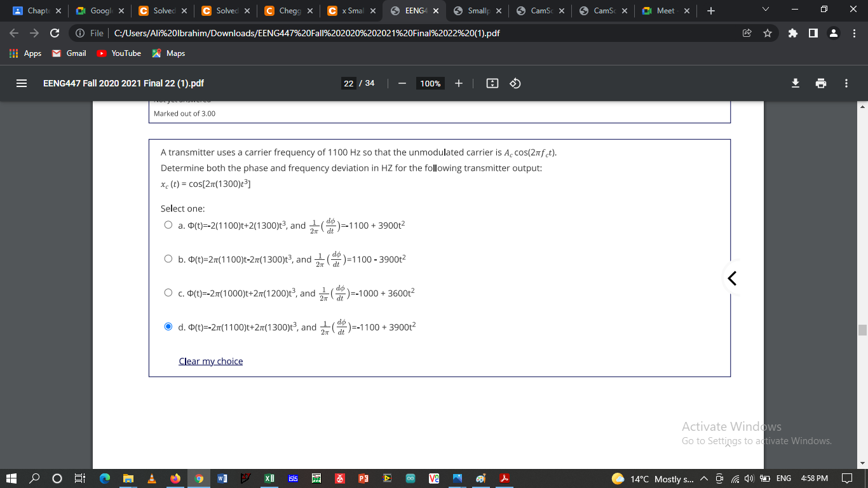Open Chrome's three-dot menu
This screenshot has height=488, width=868.
coord(855,32)
